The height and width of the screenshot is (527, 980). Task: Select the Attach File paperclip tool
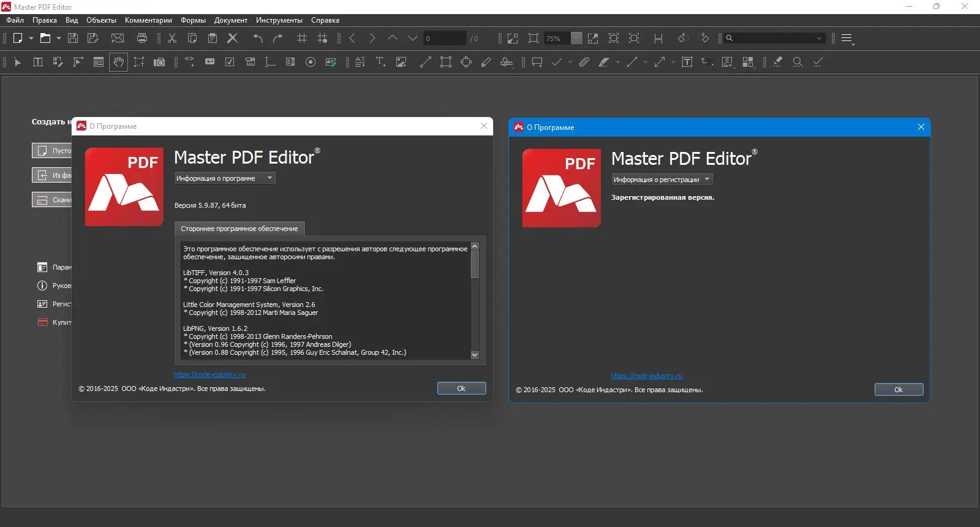[x=584, y=62]
